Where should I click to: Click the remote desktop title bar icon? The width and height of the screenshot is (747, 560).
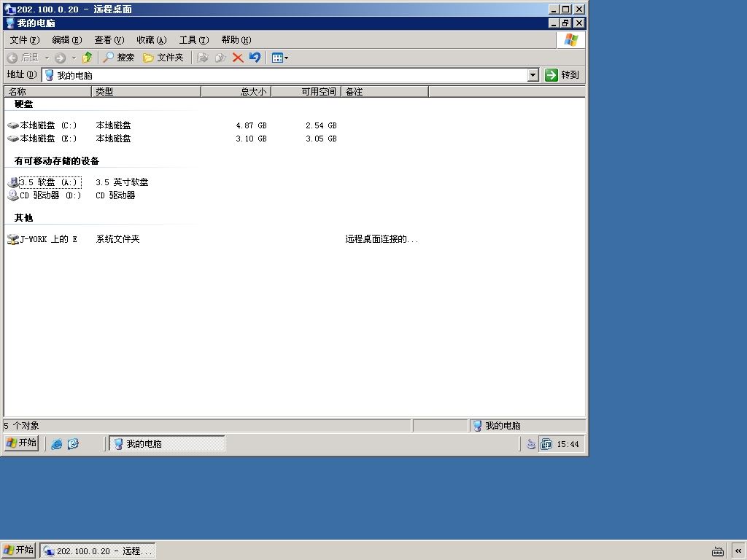[x=9, y=9]
